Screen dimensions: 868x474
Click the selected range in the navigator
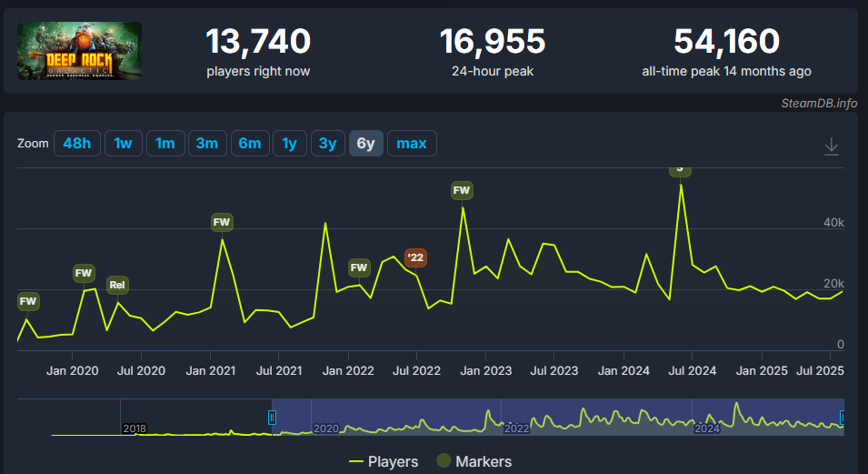coord(558,417)
